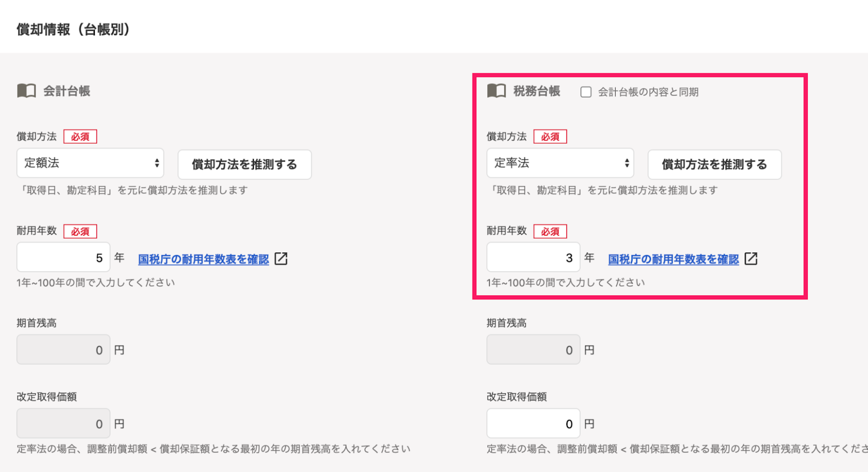Open 国税庁の耐用年数表を確認 link in 税務台帳

click(673, 259)
